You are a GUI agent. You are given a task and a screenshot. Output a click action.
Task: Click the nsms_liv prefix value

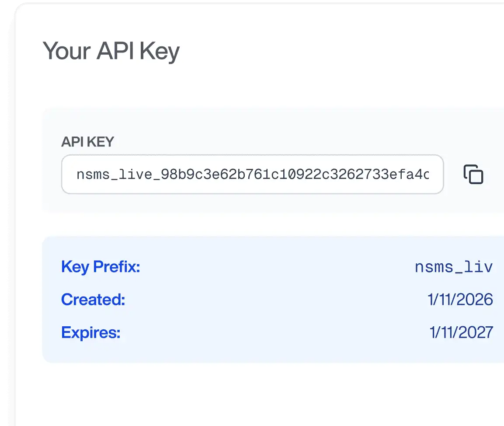pyautogui.click(x=454, y=267)
